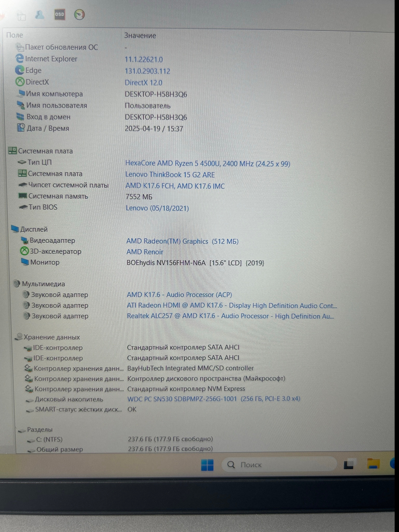Viewport: 399px width, 532px height.
Task: Open the Windows Start menu
Action: pos(207,465)
